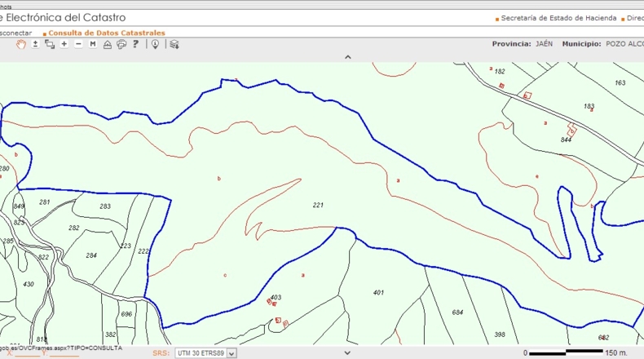This screenshot has height=359, width=644.
Task: Open the layers download icon
Action: pos(174,44)
